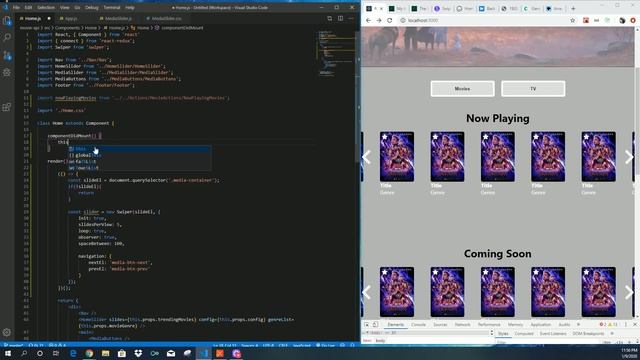Select 'this' suggestion in autocomplete list
640x360 pixels.
tap(140, 149)
